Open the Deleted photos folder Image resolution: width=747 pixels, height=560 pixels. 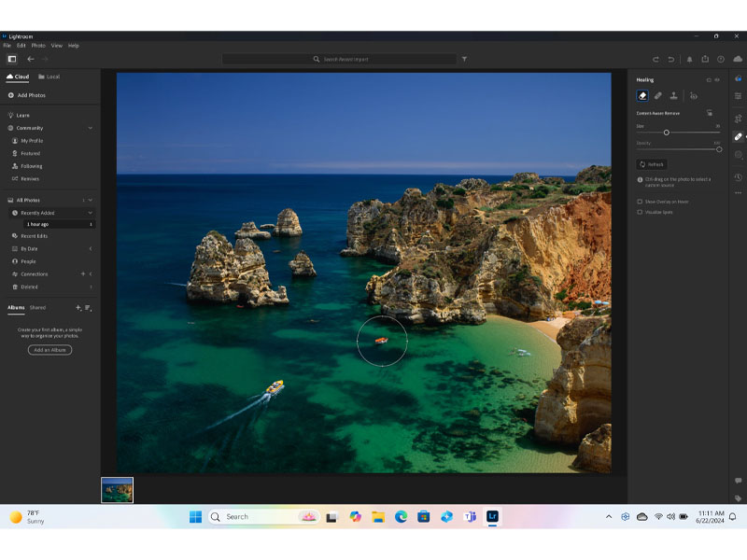coord(25,287)
